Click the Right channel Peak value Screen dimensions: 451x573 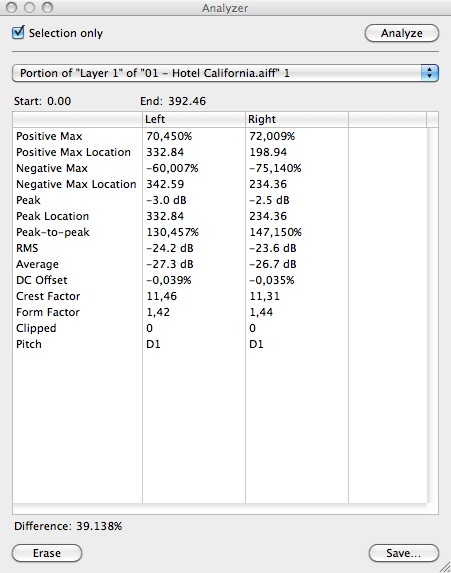[x=269, y=200]
